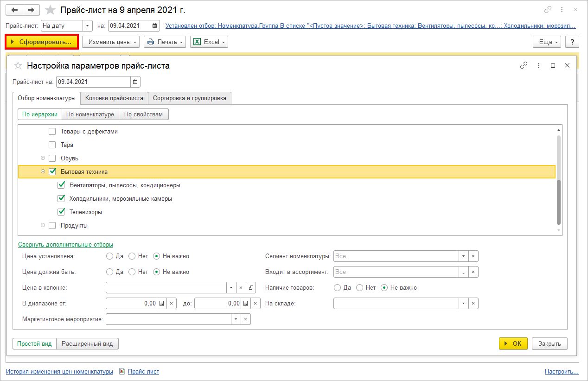
Task: Uncheck the 'Телевизоры' checkbox
Action: [61, 212]
